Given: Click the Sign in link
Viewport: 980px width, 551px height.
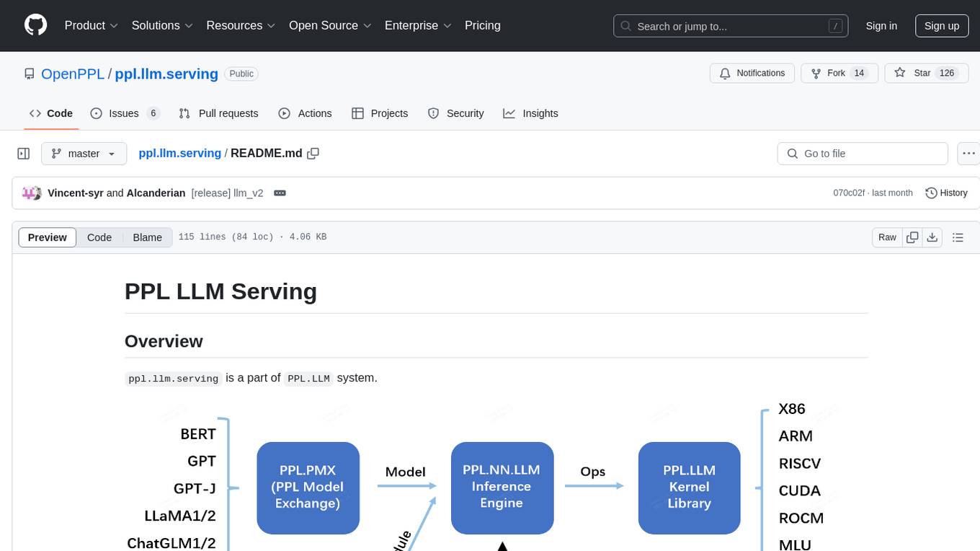Looking at the screenshot, I should click(881, 26).
